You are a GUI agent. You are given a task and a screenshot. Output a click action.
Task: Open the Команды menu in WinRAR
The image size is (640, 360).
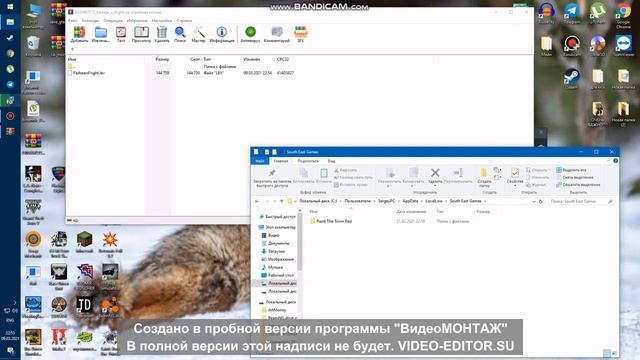(90, 20)
